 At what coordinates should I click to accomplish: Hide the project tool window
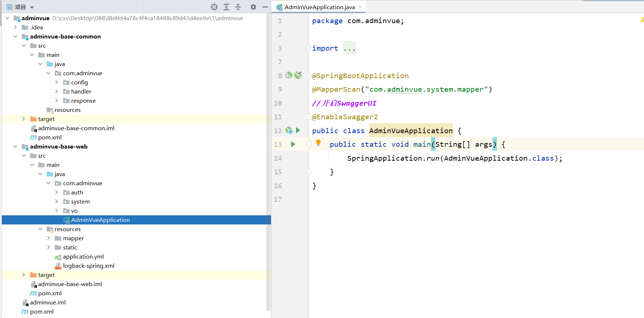click(265, 7)
